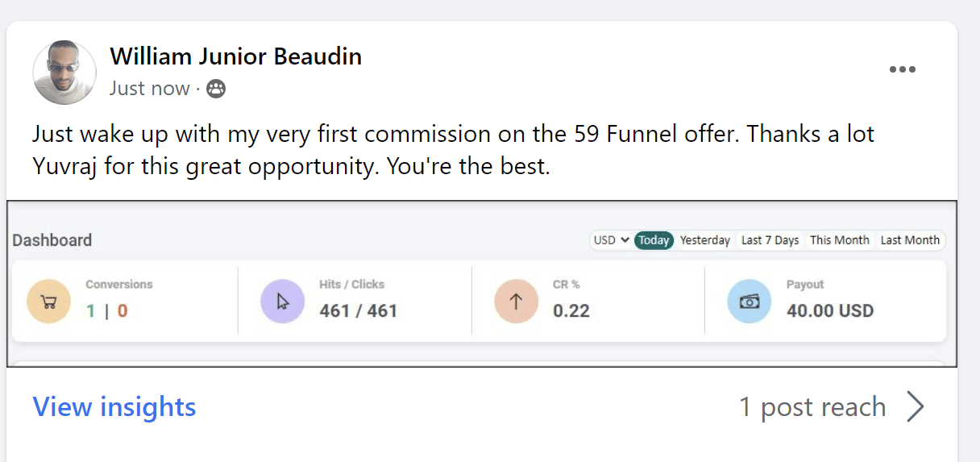Click the Payout money icon
Image resolution: width=980 pixels, height=462 pixels.
coord(749,302)
